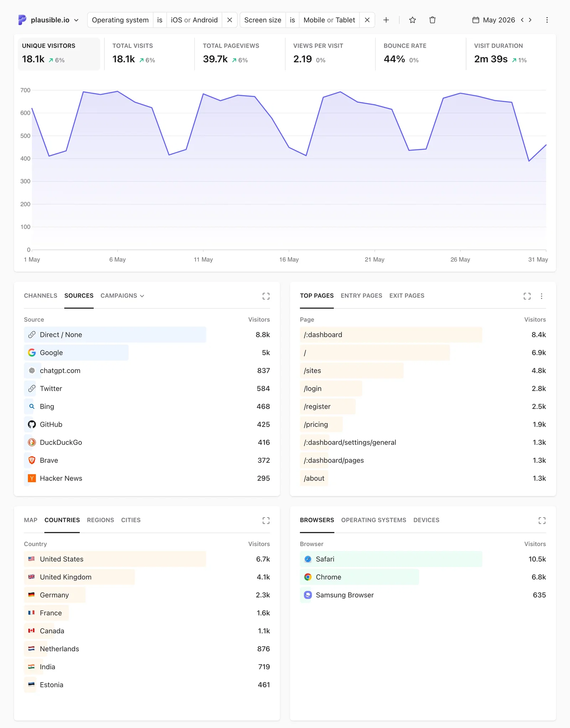
Task: Expand the Sources panel details icon
Action: tap(266, 296)
